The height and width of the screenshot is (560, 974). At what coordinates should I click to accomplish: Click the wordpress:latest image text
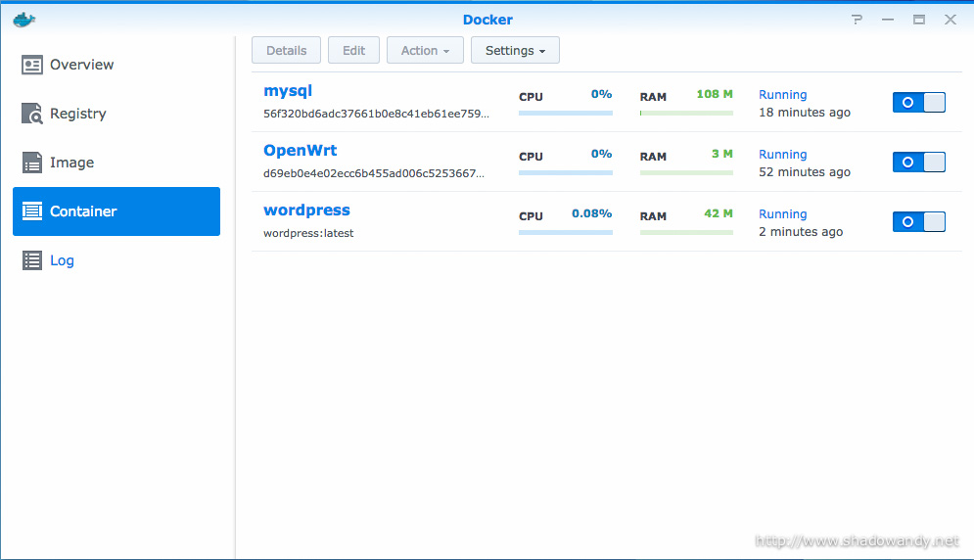308,233
